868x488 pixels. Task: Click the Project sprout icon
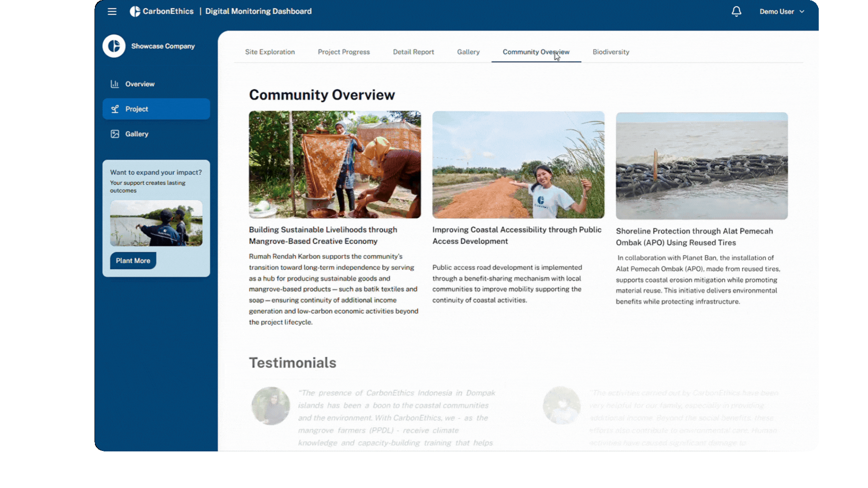coord(115,109)
